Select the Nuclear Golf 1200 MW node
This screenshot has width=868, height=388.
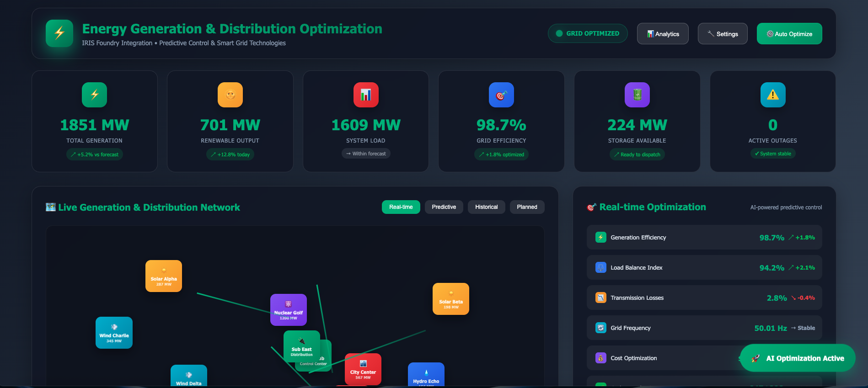289,309
